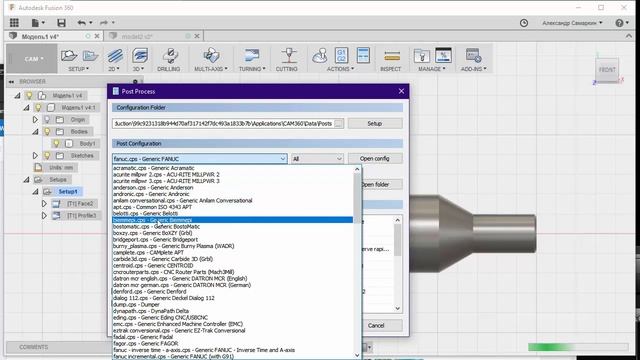This screenshot has width=640, height=360.
Task: Expand the [T1] Profile3 operation
Action: pos(44,215)
